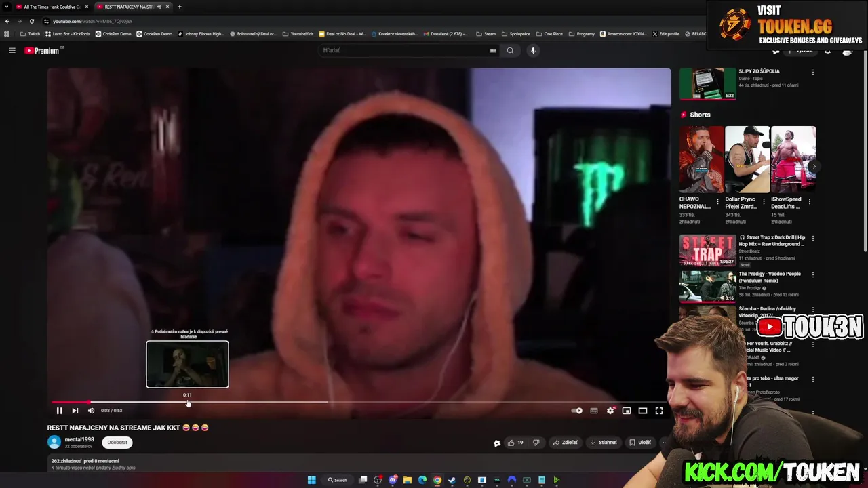This screenshot has height=488, width=868.
Task: Open a new browser tab
Action: (180, 7)
